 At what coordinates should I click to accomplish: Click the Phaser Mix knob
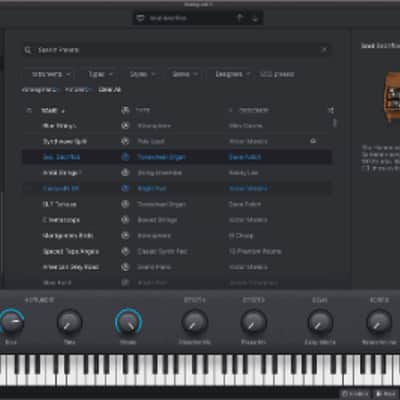coord(253,322)
